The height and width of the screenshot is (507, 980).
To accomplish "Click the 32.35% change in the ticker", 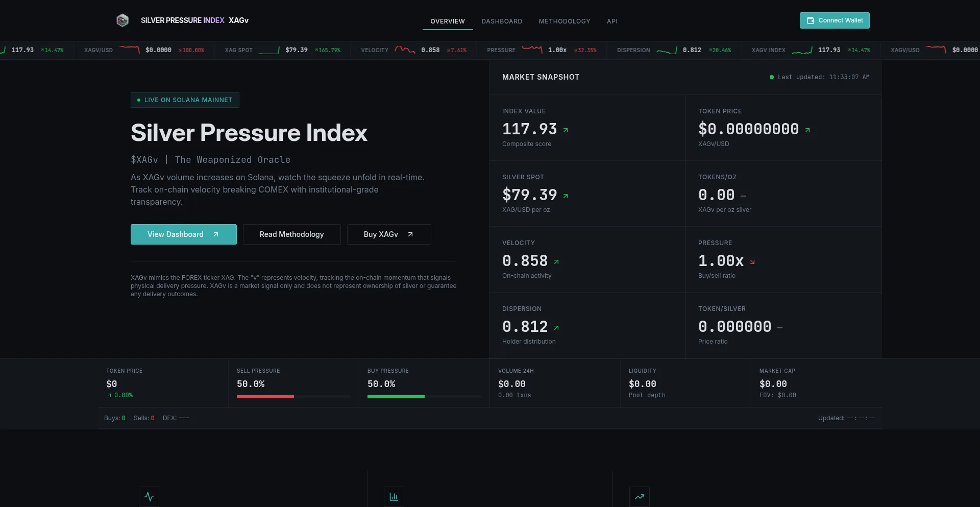I will (x=585, y=50).
